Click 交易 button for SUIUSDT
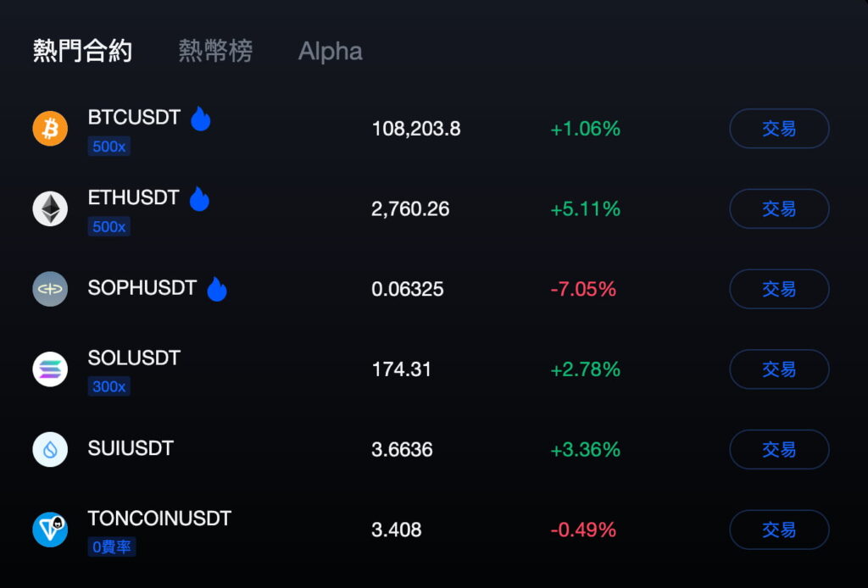Viewport: 868px width, 588px height. pyautogui.click(x=780, y=449)
